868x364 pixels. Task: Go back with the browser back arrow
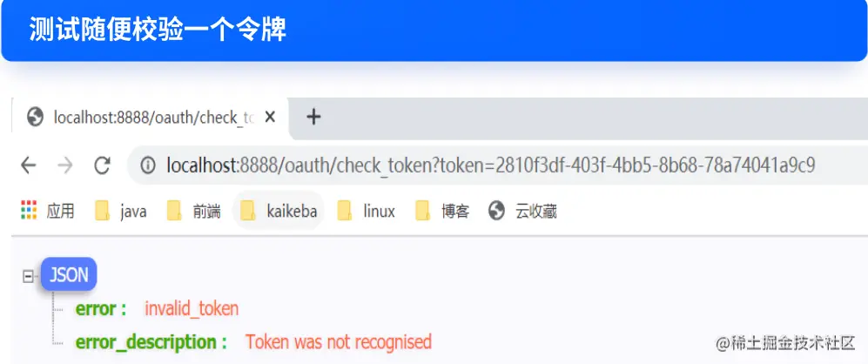pyautogui.click(x=28, y=165)
